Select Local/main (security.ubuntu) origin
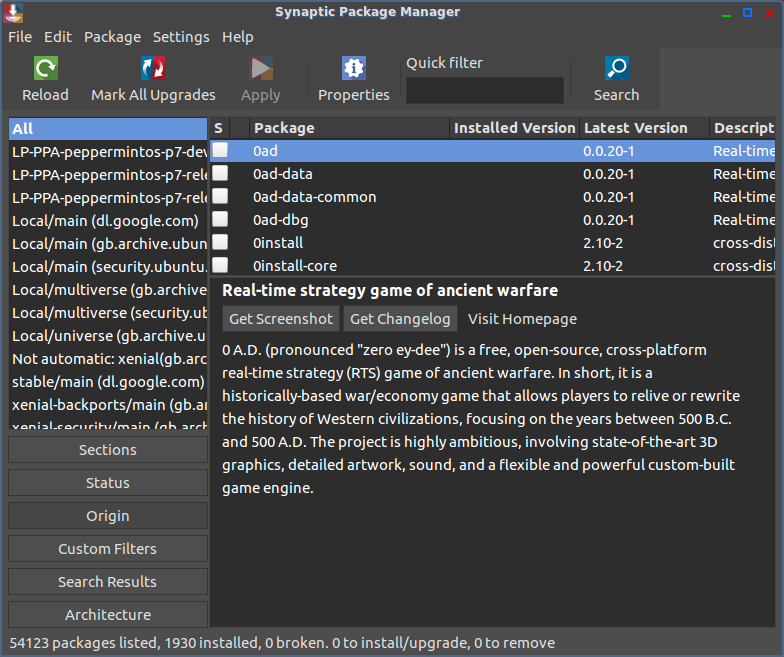The height and width of the screenshot is (657, 784). coord(108,267)
